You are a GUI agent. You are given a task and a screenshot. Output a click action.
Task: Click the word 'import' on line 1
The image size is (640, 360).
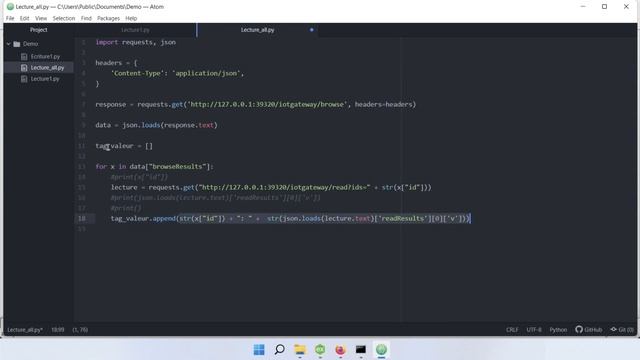point(107,42)
